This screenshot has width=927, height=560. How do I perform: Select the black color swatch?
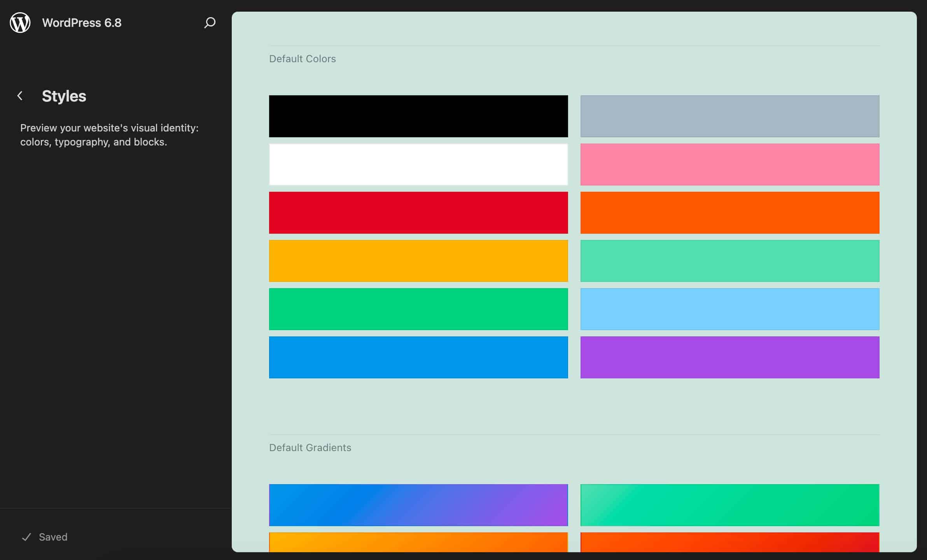418,116
